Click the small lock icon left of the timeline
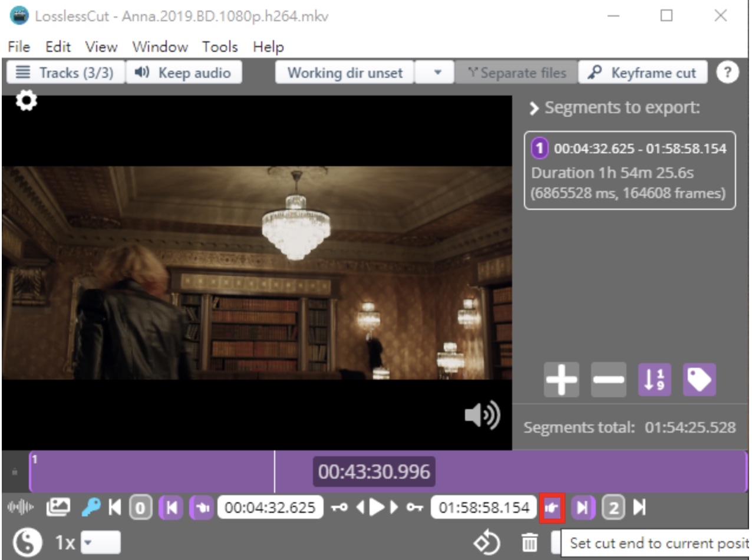 click(15, 472)
